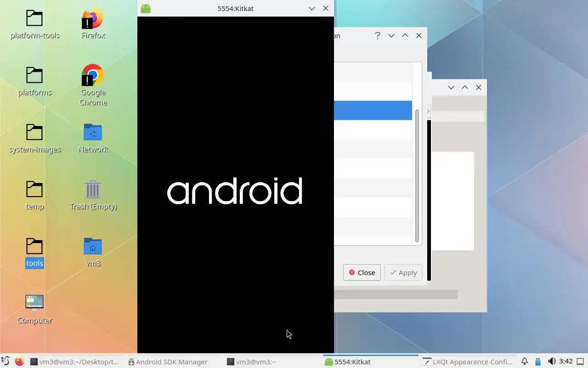
Task: Select the system-images folder icon
Action: tap(34, 132)
